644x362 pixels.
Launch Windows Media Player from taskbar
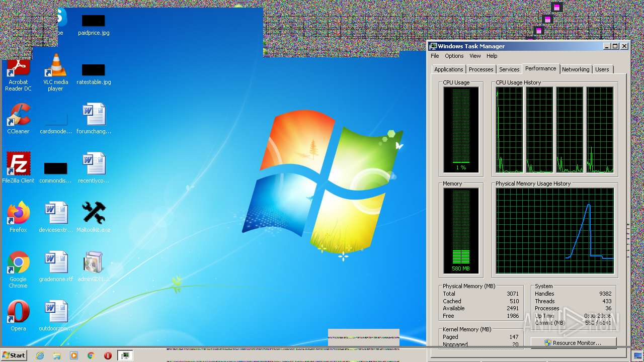74,355
